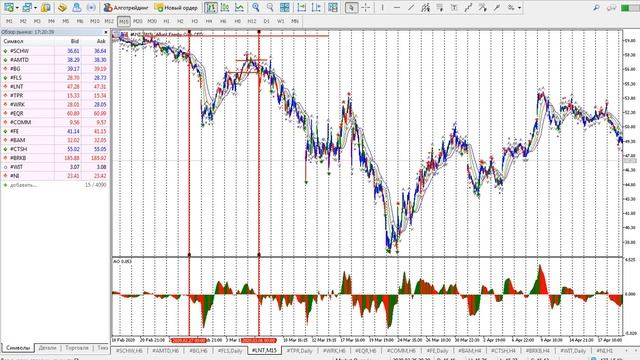Click the round signals icon in toolbar
640x360 pixels.
(x=91, y=7)
